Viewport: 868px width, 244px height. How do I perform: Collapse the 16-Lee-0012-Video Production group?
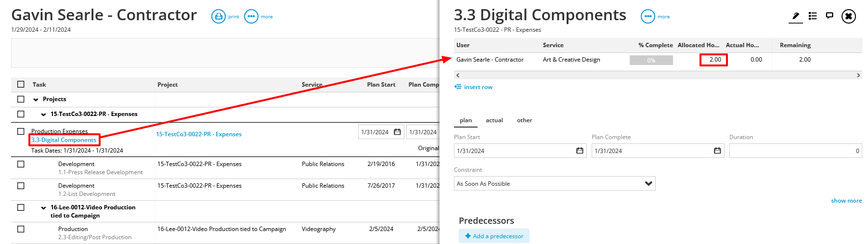(x=43, y=208)
